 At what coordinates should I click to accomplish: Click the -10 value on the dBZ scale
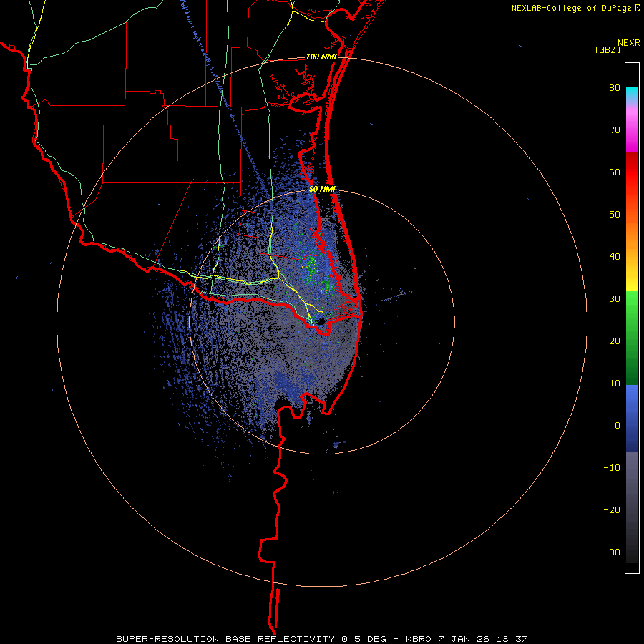pyautogui.click(x=612, y=468)
